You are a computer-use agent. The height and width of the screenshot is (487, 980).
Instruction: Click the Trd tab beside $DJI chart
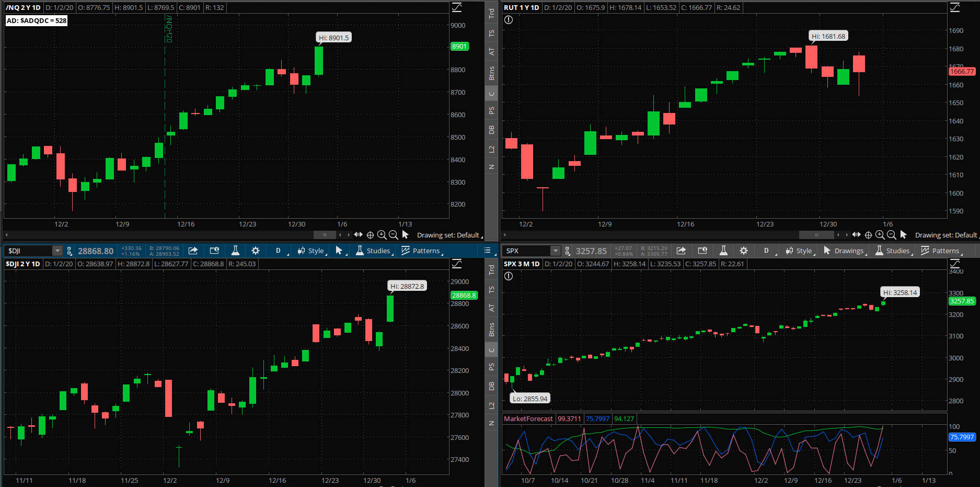[491, 269]
